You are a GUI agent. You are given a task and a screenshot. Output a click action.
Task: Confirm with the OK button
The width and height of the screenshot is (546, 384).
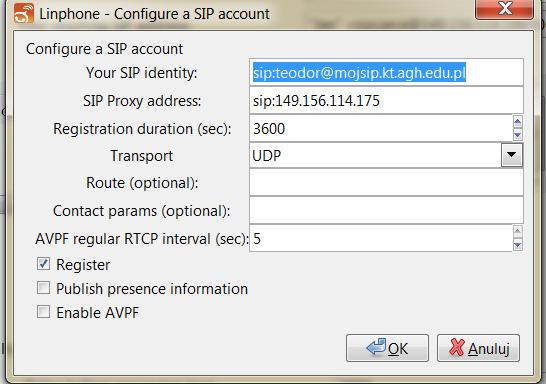click(387, 348)
